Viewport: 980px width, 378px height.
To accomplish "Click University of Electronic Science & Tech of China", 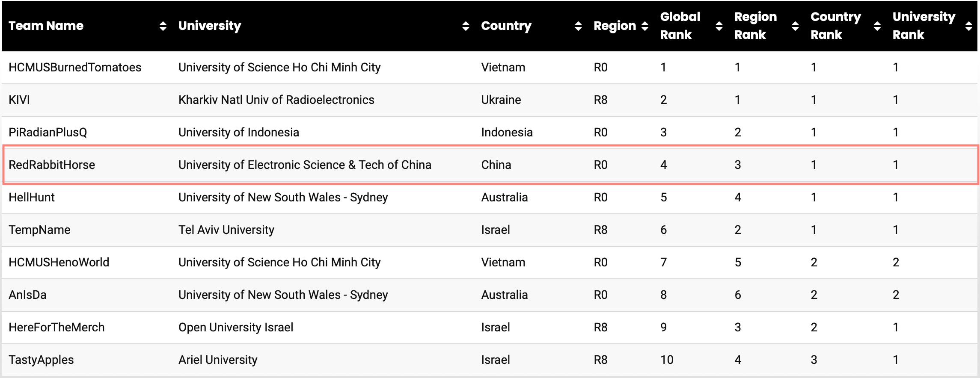I will pyautogui.click(x=305, y=165).
